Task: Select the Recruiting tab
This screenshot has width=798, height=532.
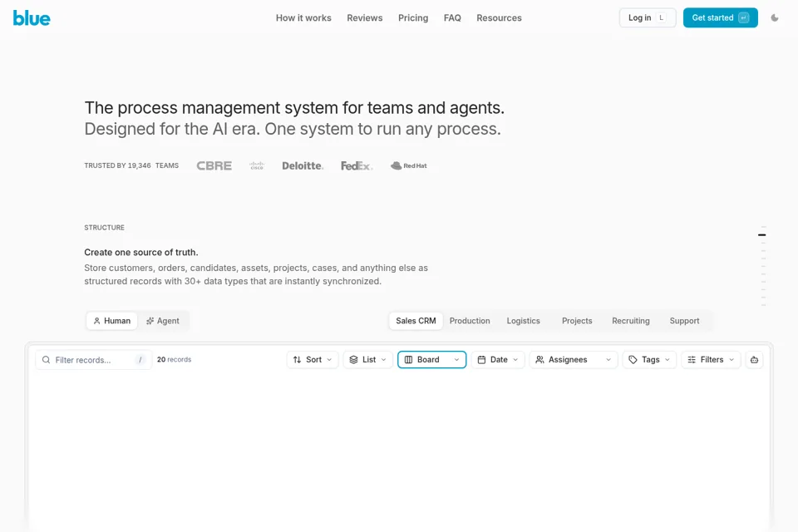Action: 631,321
